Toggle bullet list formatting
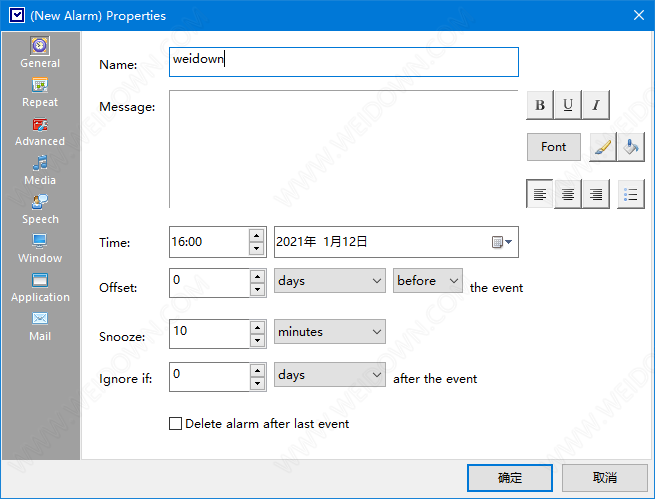The height and width of the screenshot is (499, 655). click(x=631, y=194)
